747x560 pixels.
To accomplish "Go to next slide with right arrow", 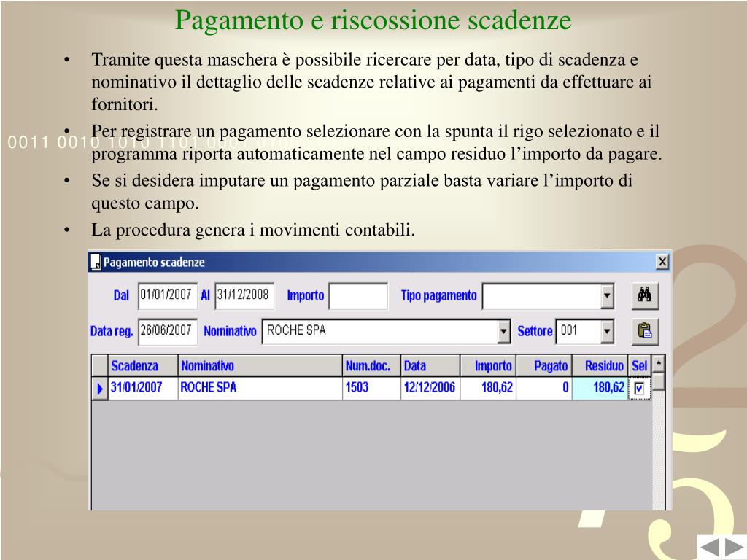I will point(734,548).
